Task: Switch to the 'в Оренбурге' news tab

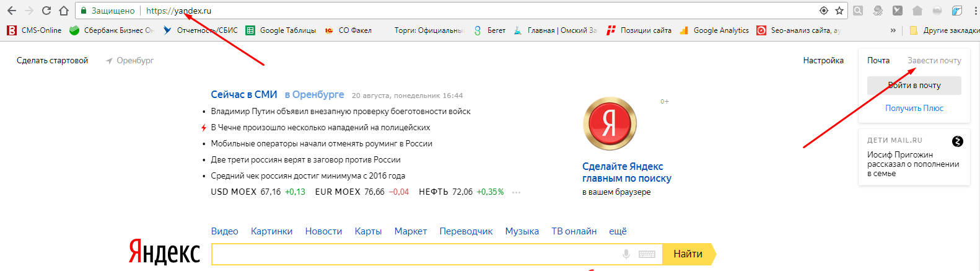Action: (314, 94)
